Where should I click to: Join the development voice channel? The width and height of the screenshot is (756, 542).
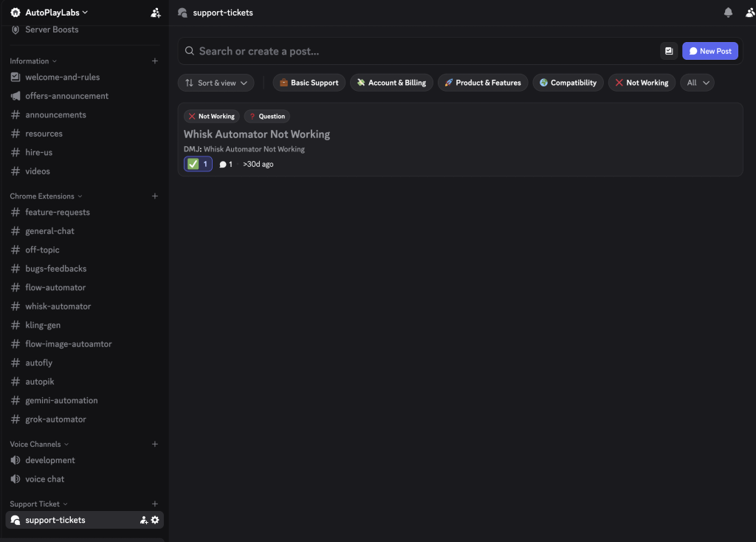tap(84, 460)
